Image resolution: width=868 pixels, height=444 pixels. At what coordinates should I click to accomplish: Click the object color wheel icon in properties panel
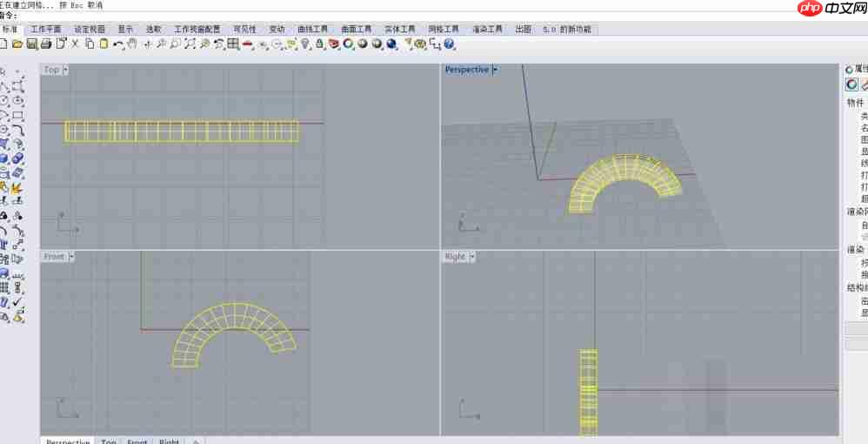851,84
